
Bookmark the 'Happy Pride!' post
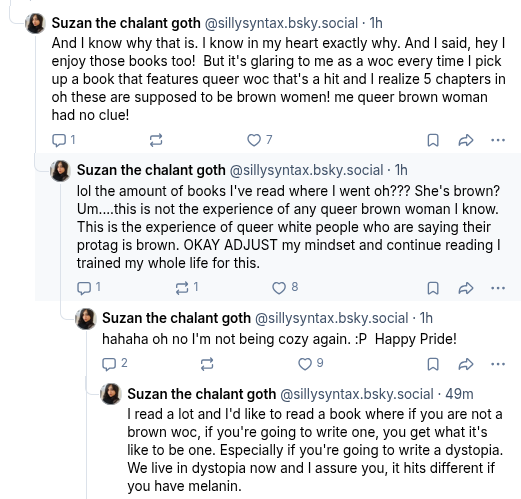(433, 364)
